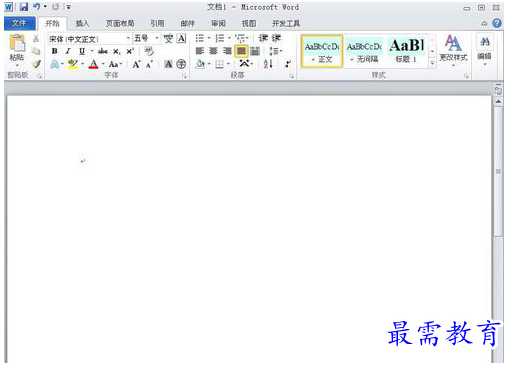The image size is (509, 365).
Task: Open the Editing (编辑) binoculars menu
Action: pos(485,49)
